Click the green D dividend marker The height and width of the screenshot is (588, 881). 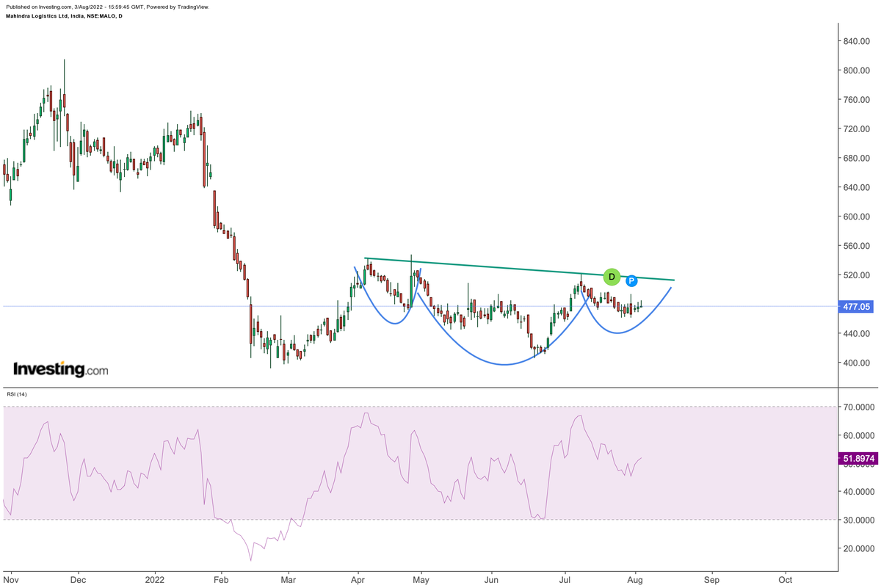[x=612, y=277]
